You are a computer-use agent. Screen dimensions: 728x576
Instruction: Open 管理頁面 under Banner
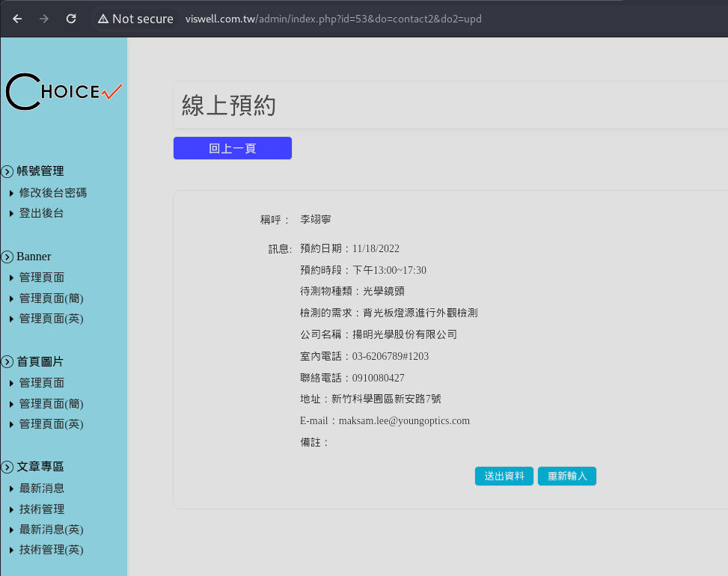pos(41,278)
